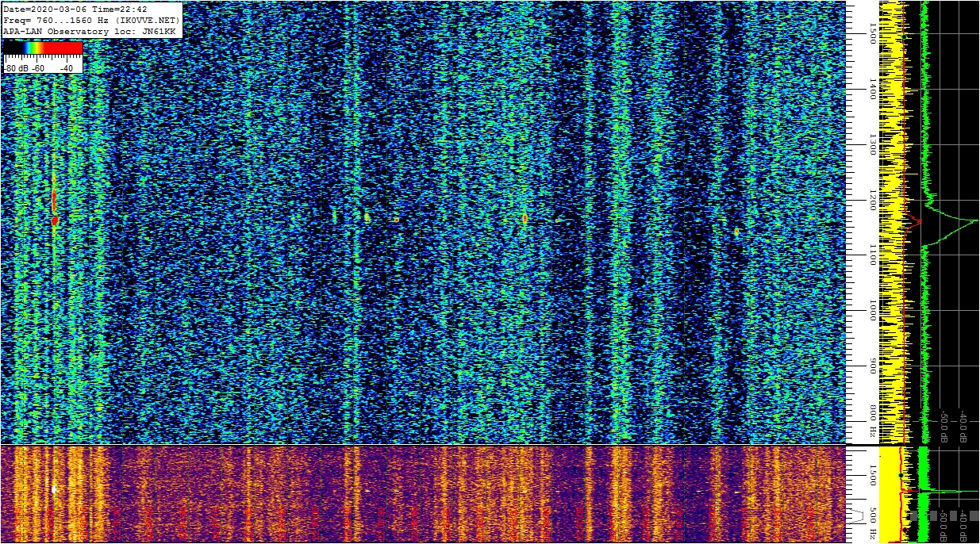Click the 1500 tick on upper frequency axis
980x544 pixels.
[873, 33]
